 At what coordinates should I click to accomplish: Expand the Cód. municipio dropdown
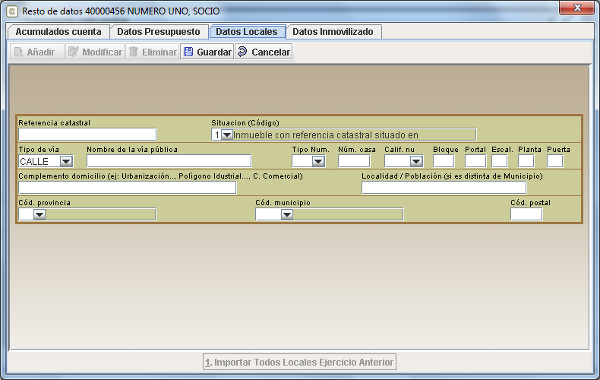click(x=287, y=214)
